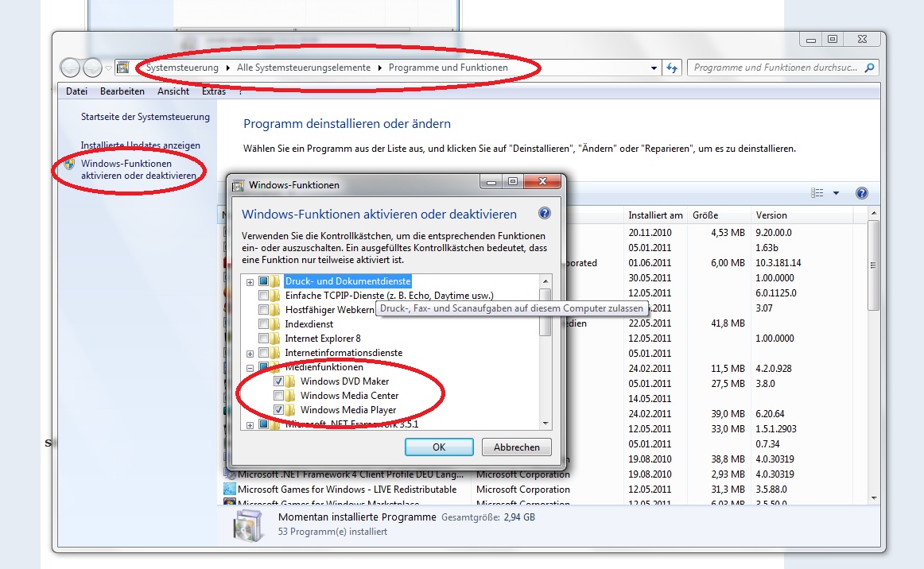Click installed programs icon in details pane
This screenshot has width=924, height=569.
(247, 524)
